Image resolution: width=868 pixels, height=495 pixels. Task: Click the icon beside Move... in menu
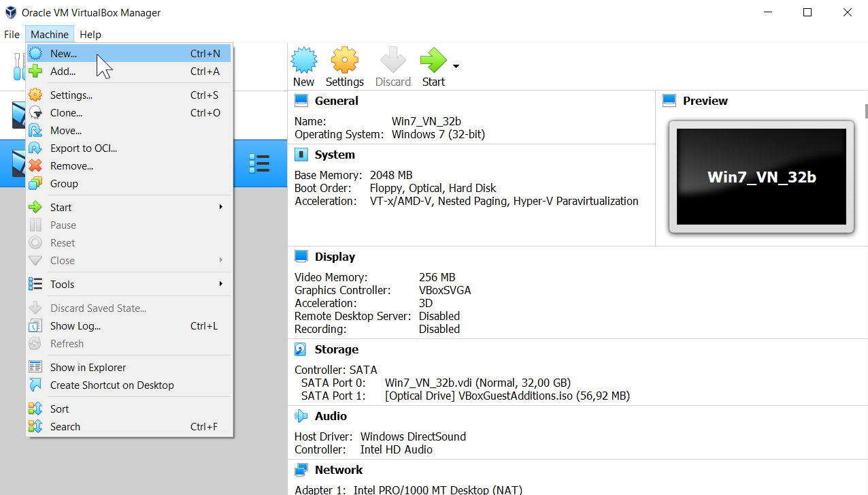point(35,131)
